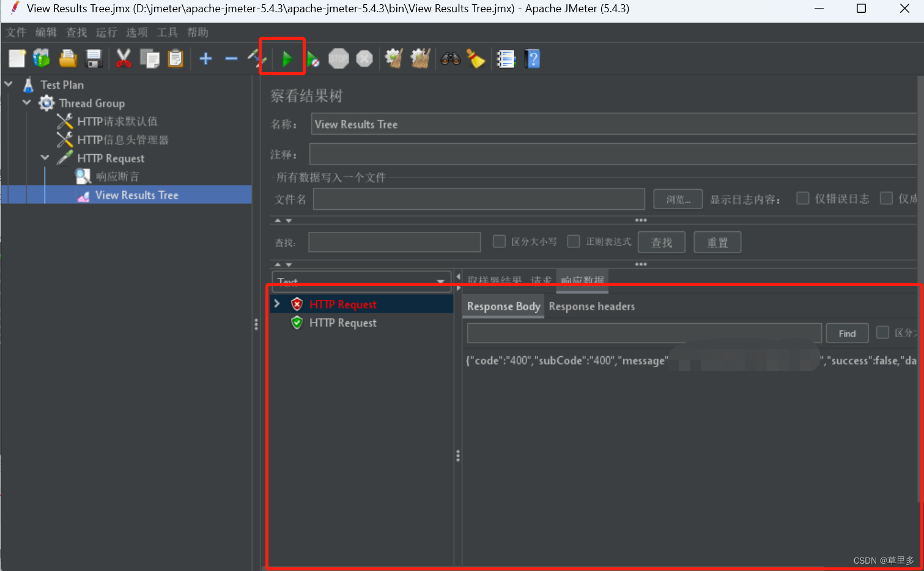924x571 pixels.
Task: Switch to 响应数据 tab
Action: coord(582,280)
